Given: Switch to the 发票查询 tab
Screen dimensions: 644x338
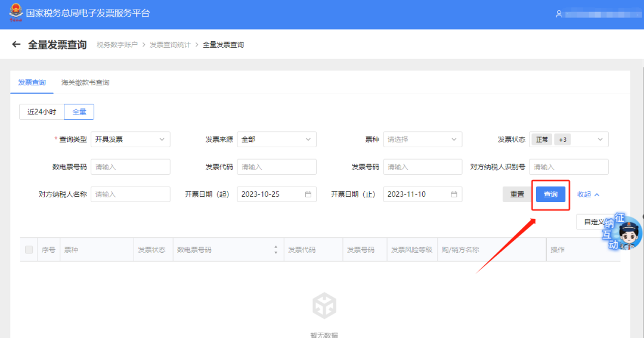Looking at the screenshot, I should [x=32, y=83].
